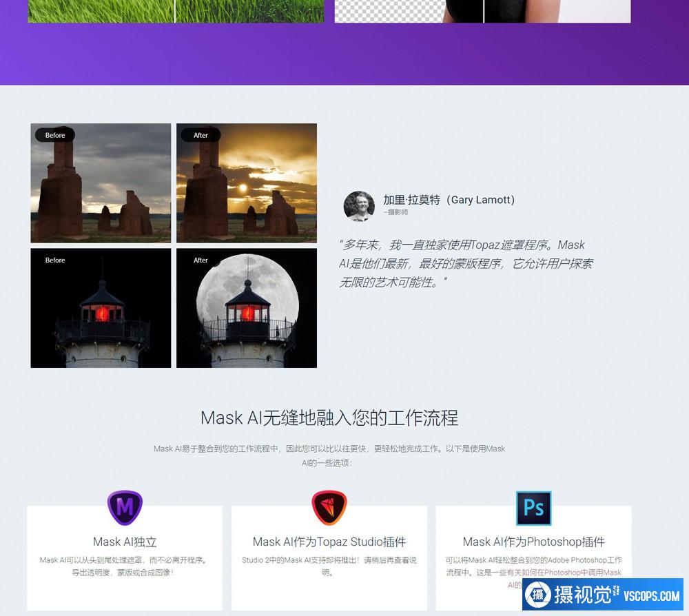Click the Mask AI作为Photoshop插件 card title

(x=533, y=542)
